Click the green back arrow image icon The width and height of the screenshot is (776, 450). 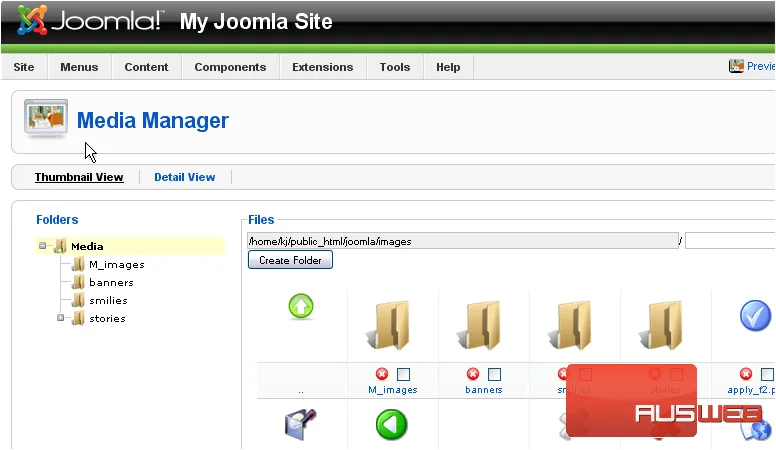point(391,425)
